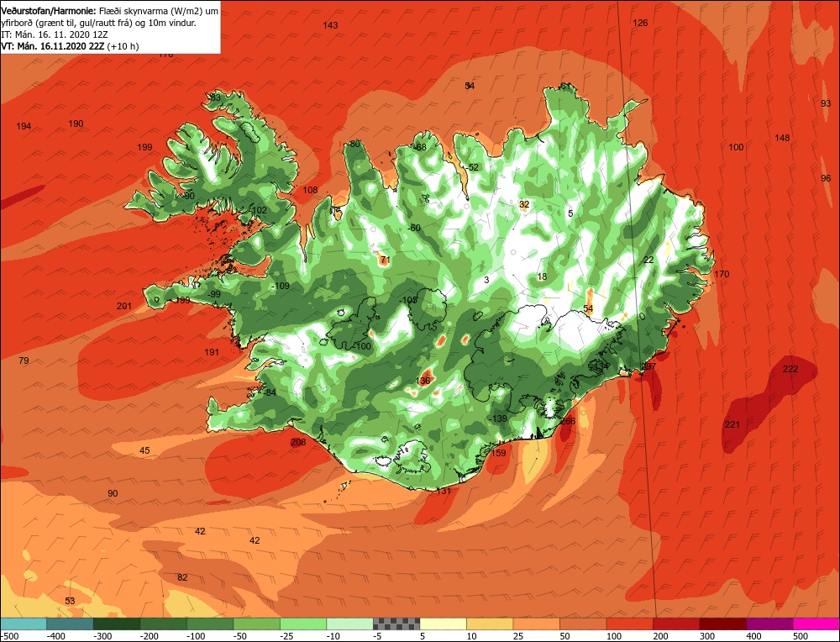Select the negative value -139
The image size is (840, 642).
[498, 418]
